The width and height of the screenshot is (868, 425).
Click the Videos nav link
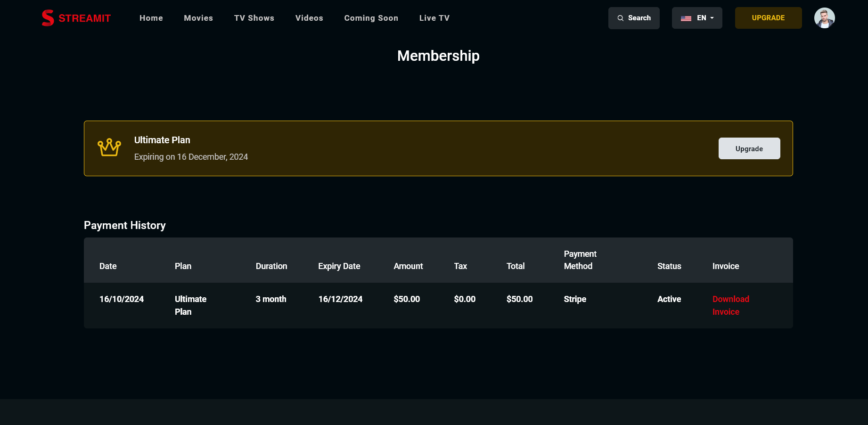click(x=309, y=18)
